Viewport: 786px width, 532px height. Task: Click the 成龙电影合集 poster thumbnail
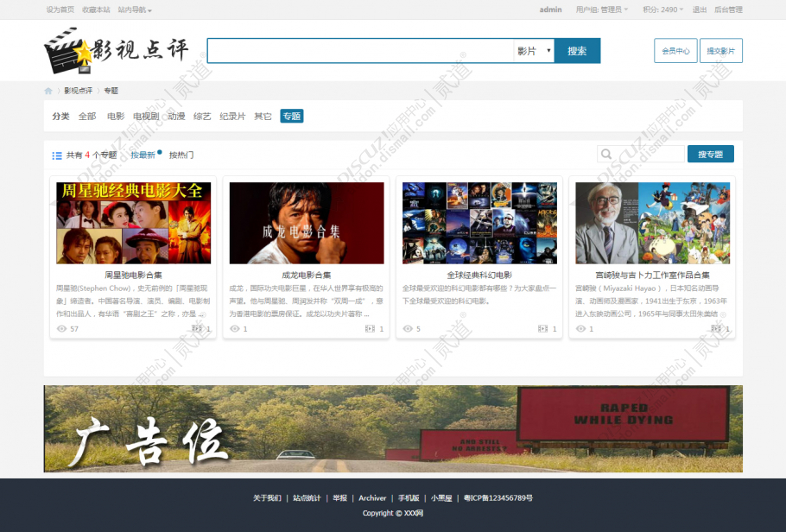(307, 223)
